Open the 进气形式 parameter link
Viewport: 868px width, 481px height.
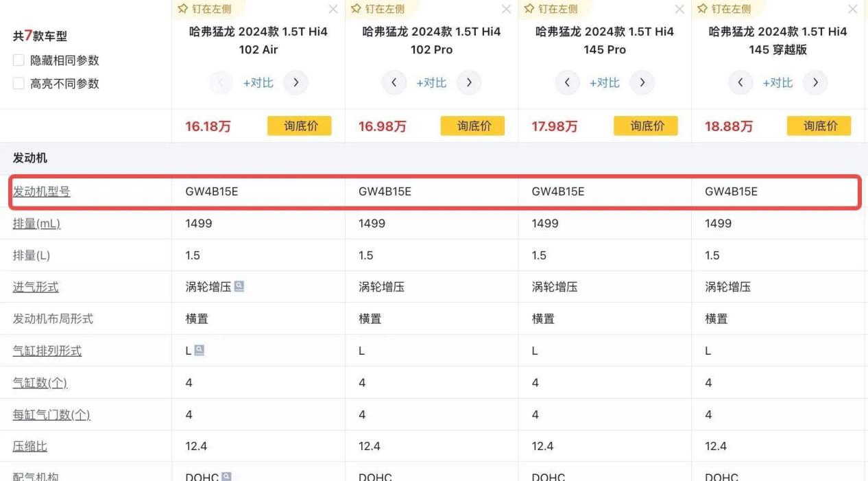(36, 287)
